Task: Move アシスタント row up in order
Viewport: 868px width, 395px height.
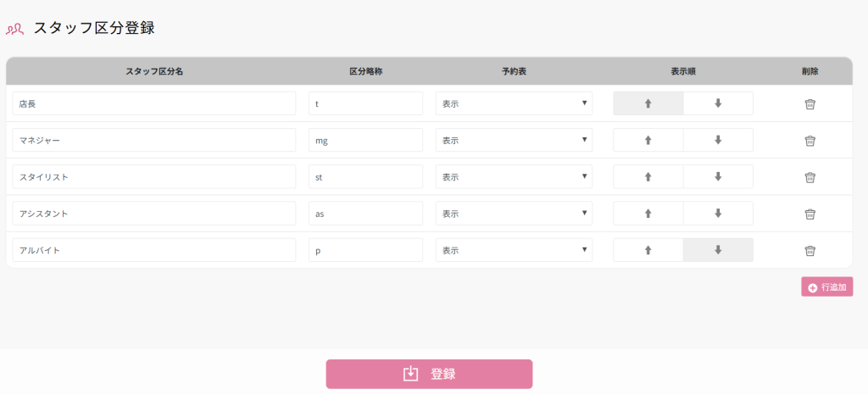Action: tap(648, 214)
